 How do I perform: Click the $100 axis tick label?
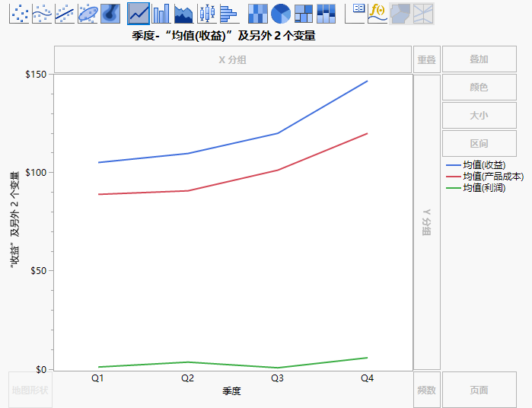tap(36, 173)
